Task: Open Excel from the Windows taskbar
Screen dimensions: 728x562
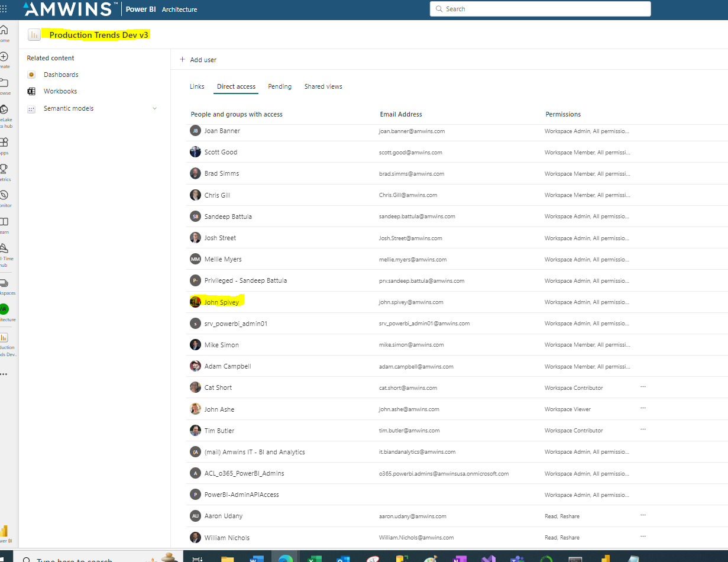Action: [315, 558]
